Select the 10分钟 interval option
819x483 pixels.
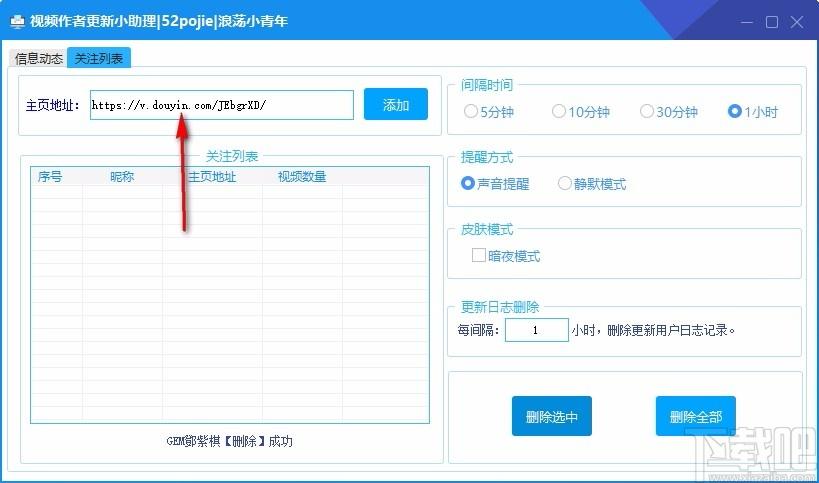(580, 112)
